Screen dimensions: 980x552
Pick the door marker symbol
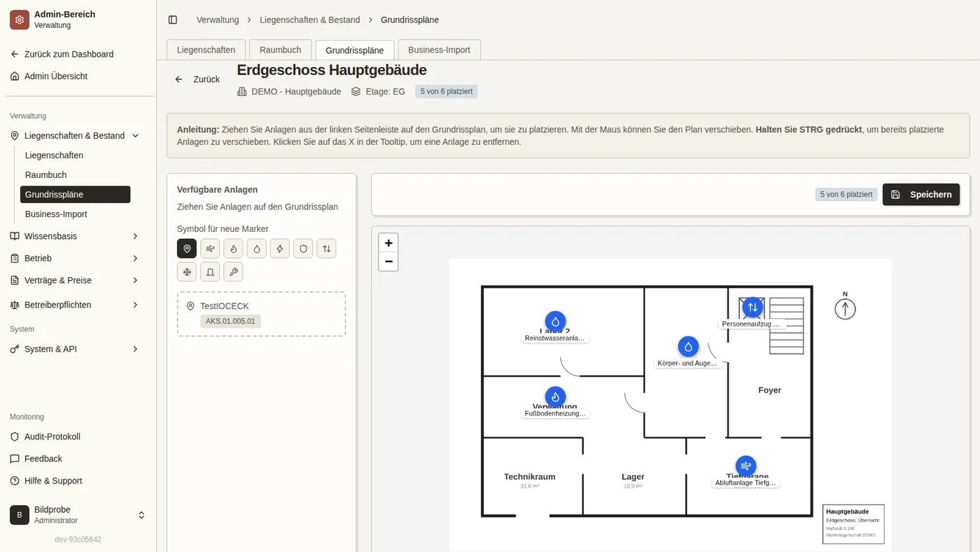pos(210,272)
